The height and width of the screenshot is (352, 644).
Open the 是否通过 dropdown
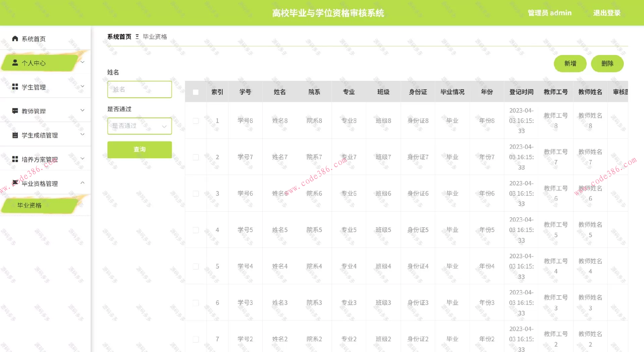[x=140, y=126]
